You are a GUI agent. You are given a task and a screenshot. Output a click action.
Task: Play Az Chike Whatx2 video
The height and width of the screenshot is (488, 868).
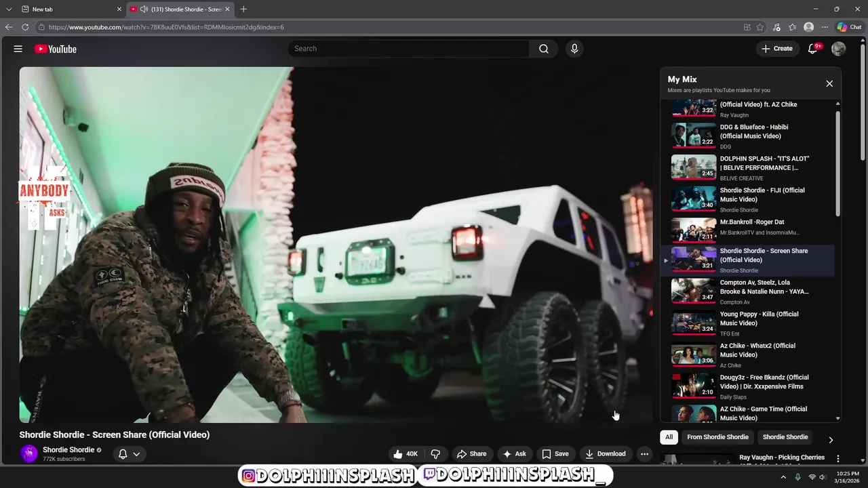(x=748, y=355)
